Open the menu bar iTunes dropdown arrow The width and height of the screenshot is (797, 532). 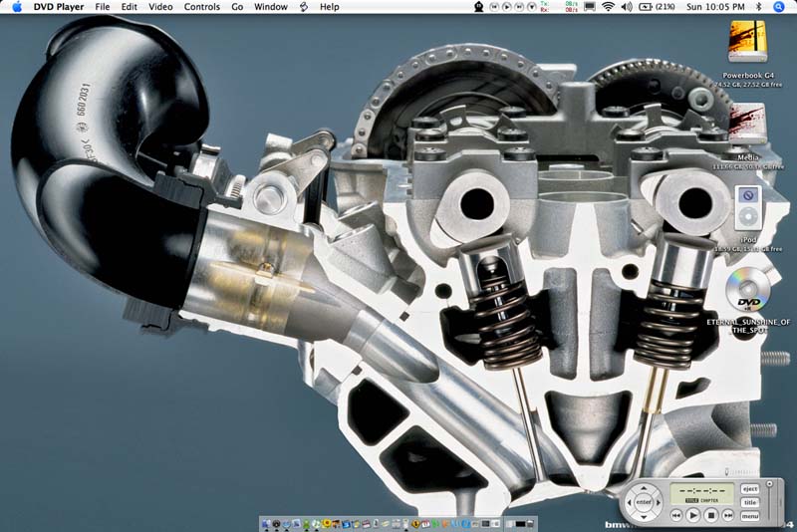click(532, 7)
